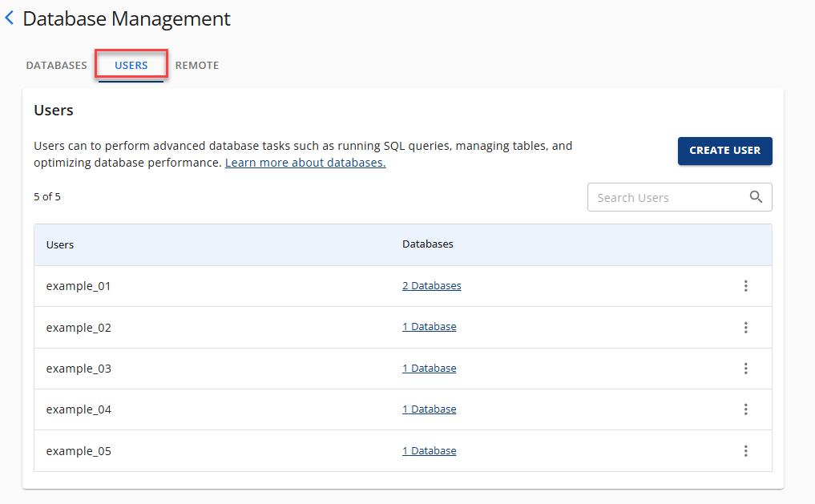Open the Learn more about databases link
815x504 pixels.
point(305,162)
